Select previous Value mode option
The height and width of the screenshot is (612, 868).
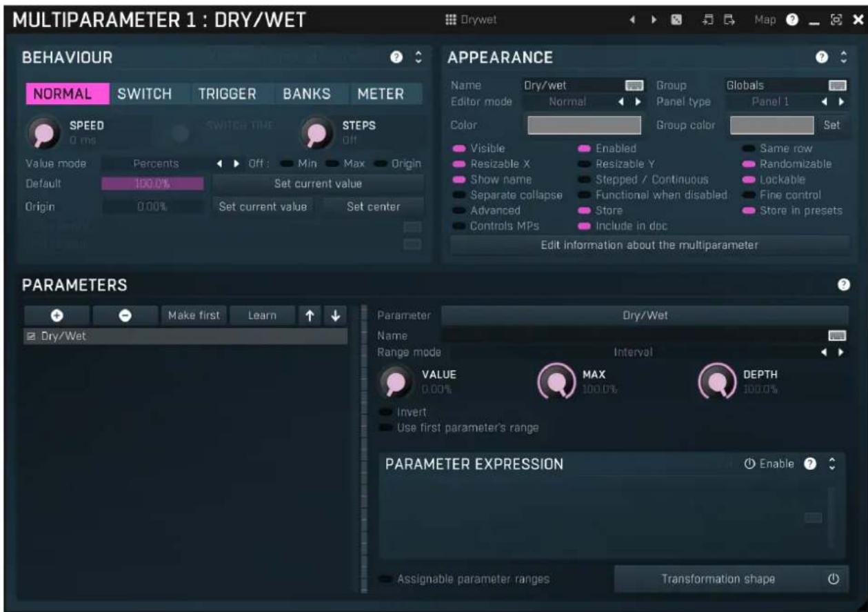218,164
